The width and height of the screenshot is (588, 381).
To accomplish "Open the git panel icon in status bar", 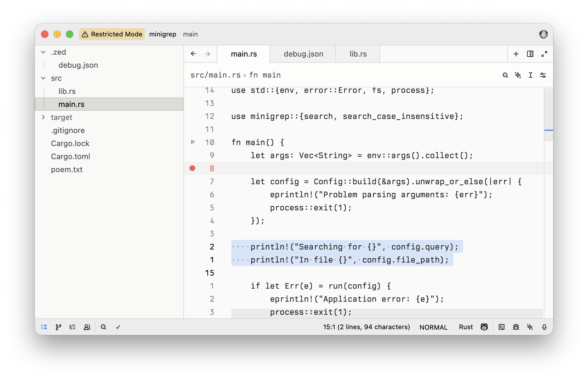I will [x=58, y=327].
